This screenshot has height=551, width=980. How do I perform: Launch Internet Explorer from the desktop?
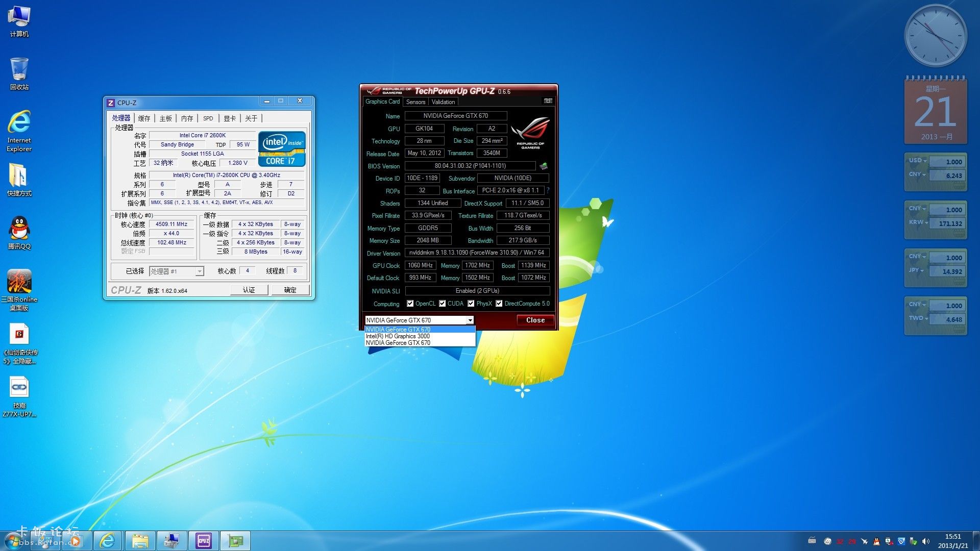coord(19,131)
